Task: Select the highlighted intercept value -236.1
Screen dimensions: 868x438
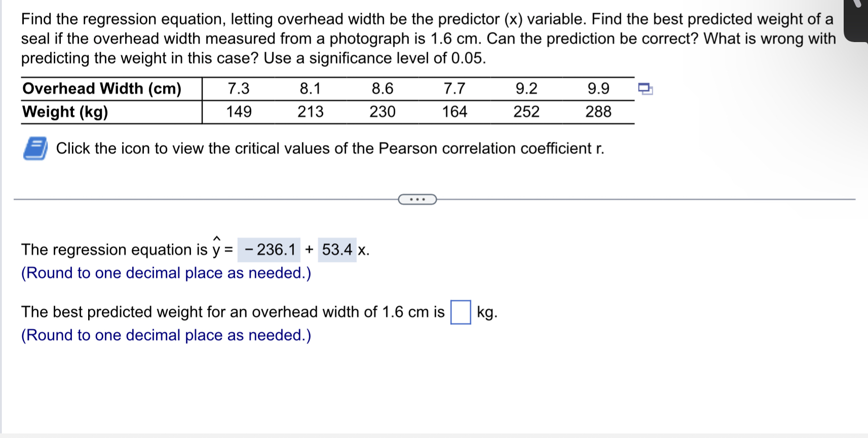Action: point(269,249)
